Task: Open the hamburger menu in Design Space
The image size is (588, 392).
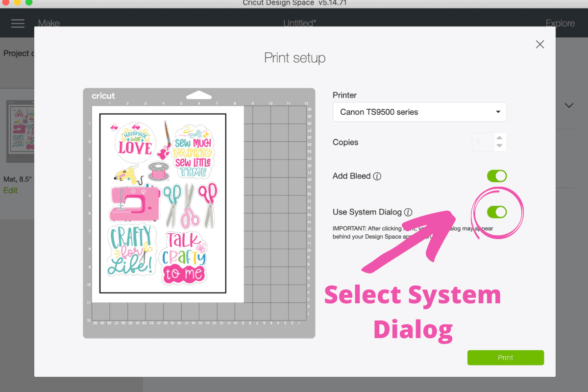Action: point(18,23)
